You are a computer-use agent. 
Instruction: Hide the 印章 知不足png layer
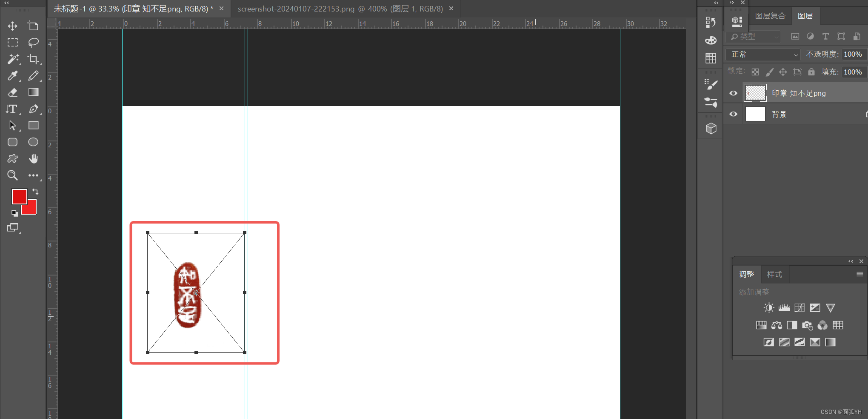(733, 93)
